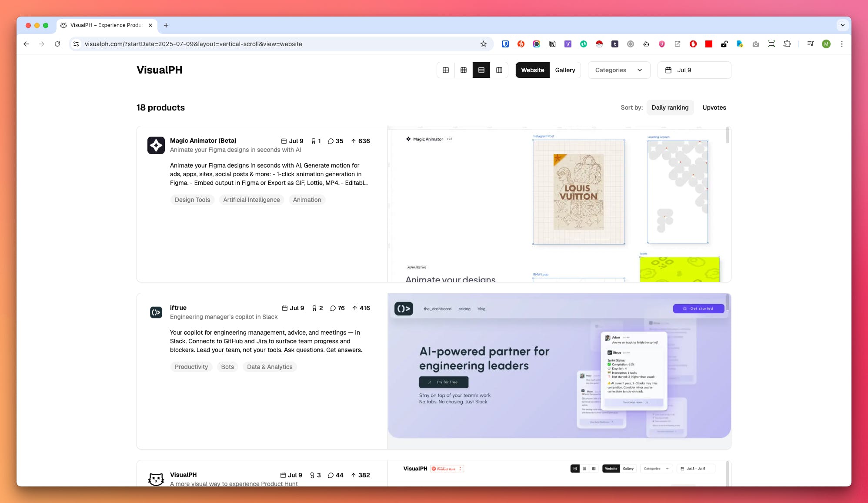
Task: Click the iftrue logo icon
Action: (156, 312)
